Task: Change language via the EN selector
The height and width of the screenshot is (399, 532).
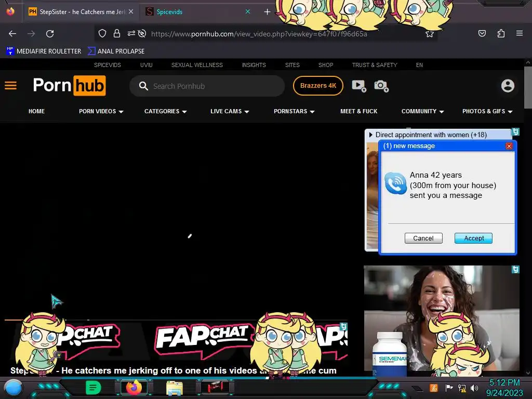Action: [419, 65]
